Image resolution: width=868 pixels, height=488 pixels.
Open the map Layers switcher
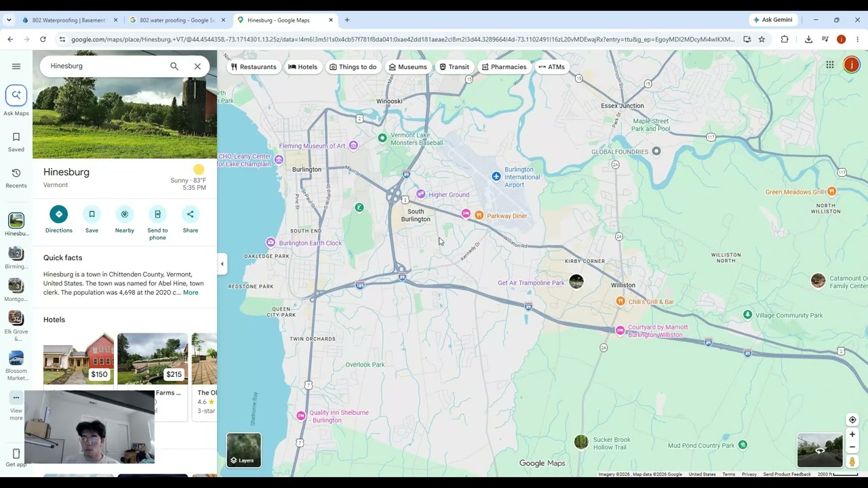click(x=243, y=450)
